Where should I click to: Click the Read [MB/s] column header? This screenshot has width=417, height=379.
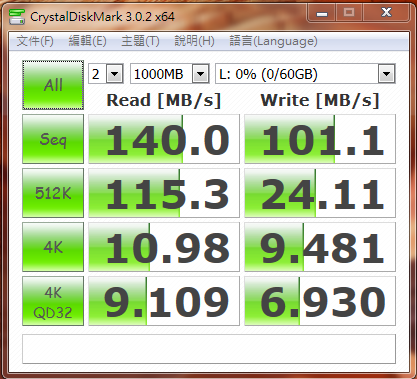164,100
